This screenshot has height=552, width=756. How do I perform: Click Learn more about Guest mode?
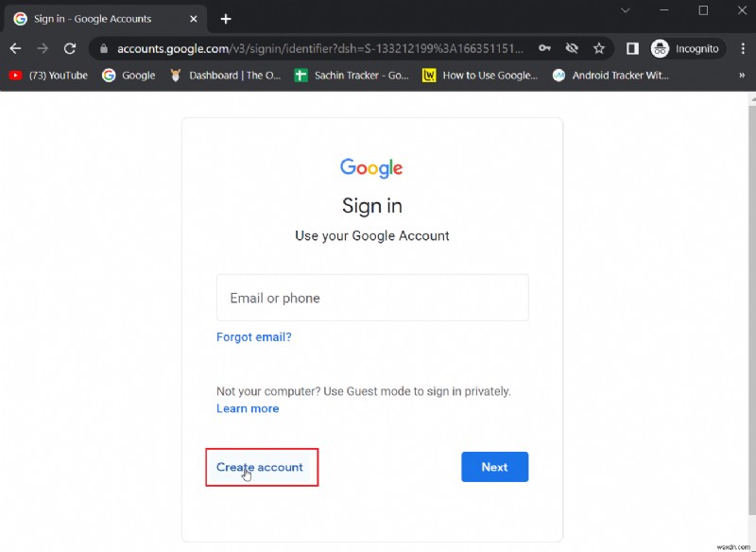coord(248,408)
